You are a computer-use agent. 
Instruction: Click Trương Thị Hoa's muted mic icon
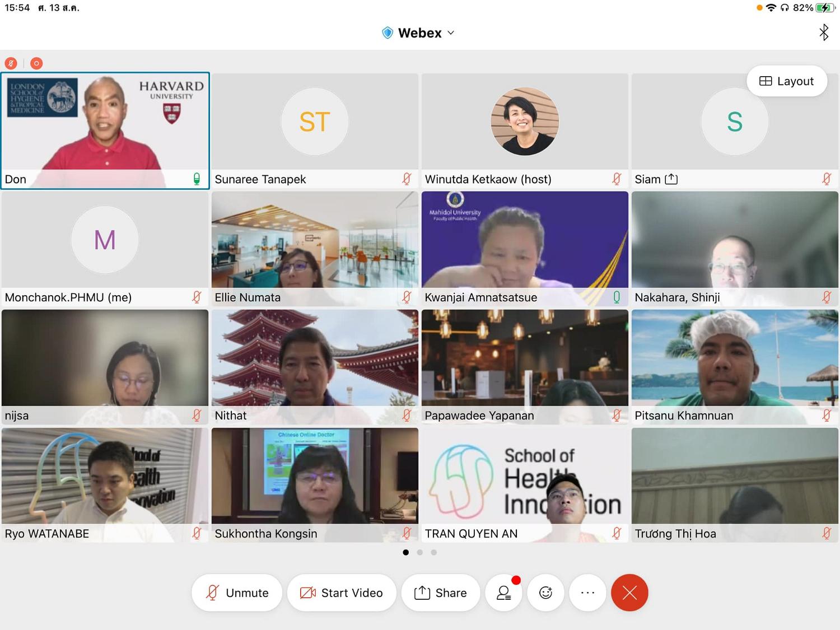click(x=827, y=534)
